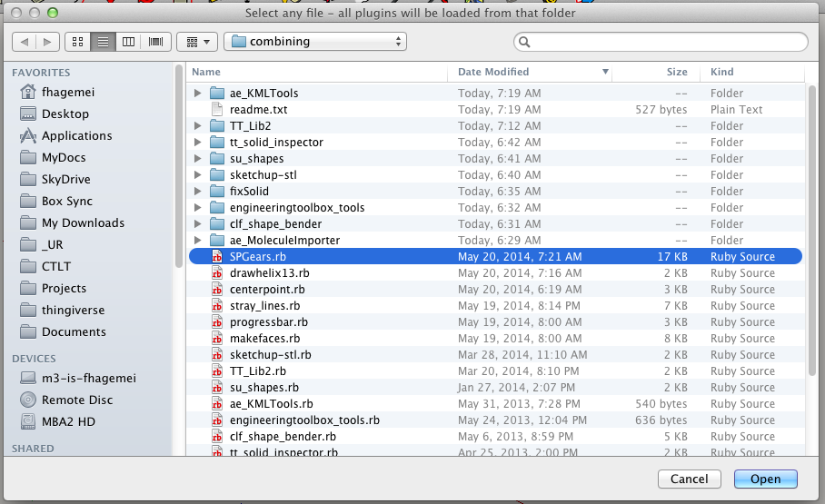825x504 pixels.
Task: Open the item arrangement dropdown
Action: coord(196,42)
